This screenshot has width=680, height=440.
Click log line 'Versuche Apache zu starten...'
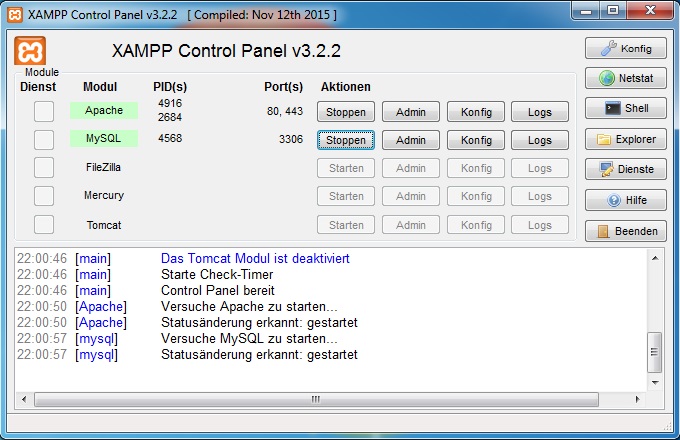(249, 306)
